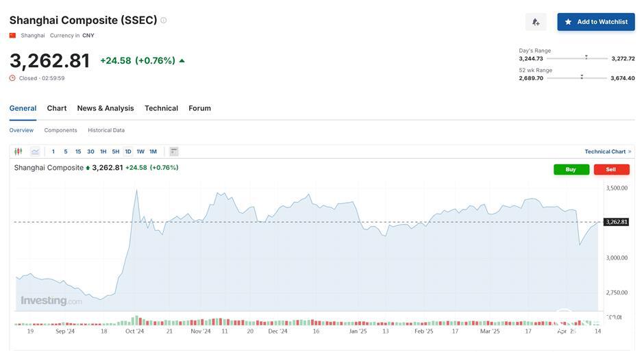The width and height of the screenshot is (644, 352).
Task: Click the 3,262.81 price label on axis
Action: pyautogui.click(x=616, y=222)
